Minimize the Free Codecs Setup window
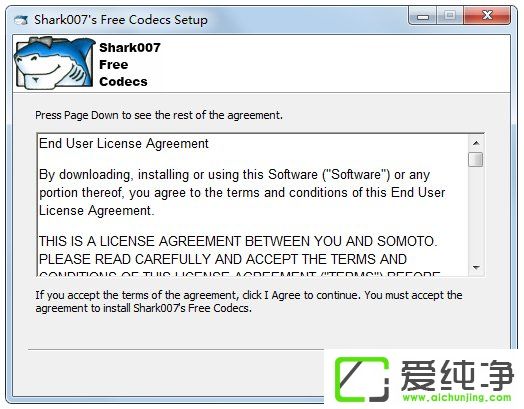Screen dimensions: 524x409 [423, 16]
